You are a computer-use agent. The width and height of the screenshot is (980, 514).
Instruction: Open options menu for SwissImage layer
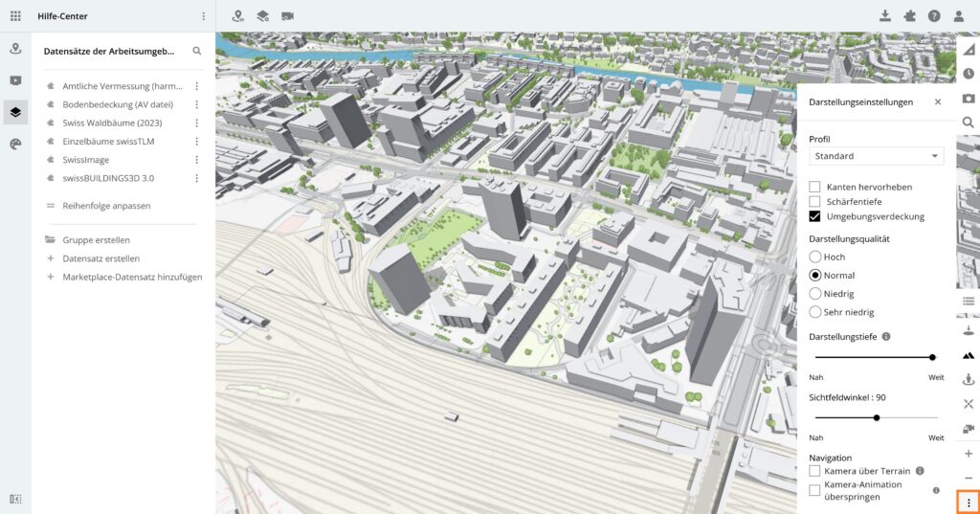coord(196,160)
